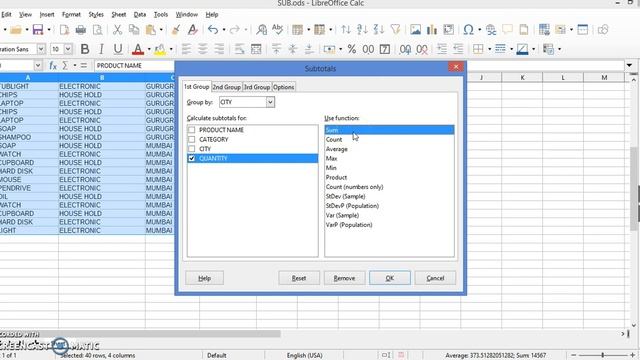This screenshot has height=360, width=640.
Task: Click the Open folder icon
Action: click(16, 30)
